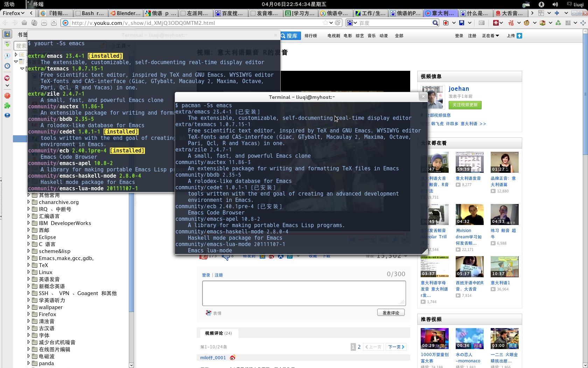This screenshot has height=368, width=588.
Task: Switch to the Bash r... browser tab
Action: [90, 13]
